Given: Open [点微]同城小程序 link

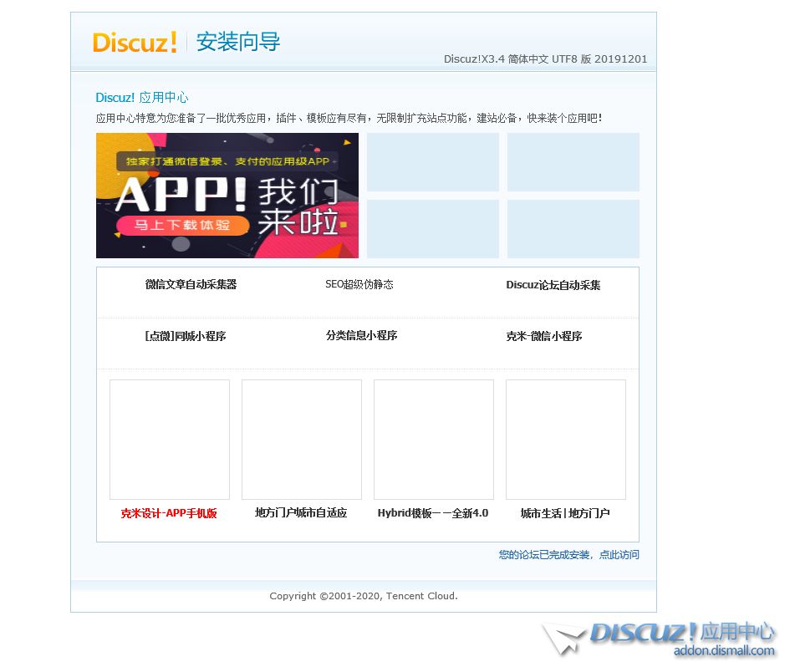Looking at the screenshot, I should click(186, 336).
